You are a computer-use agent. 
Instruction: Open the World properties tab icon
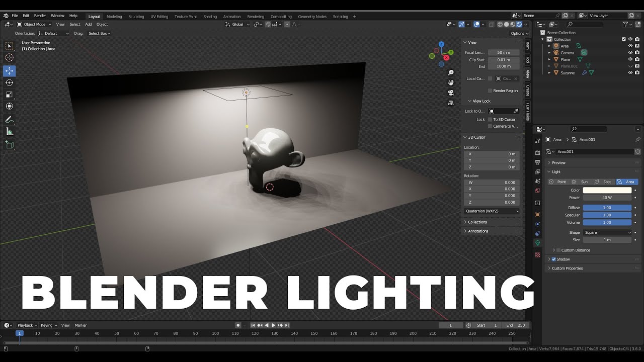(x=537, y=191)
